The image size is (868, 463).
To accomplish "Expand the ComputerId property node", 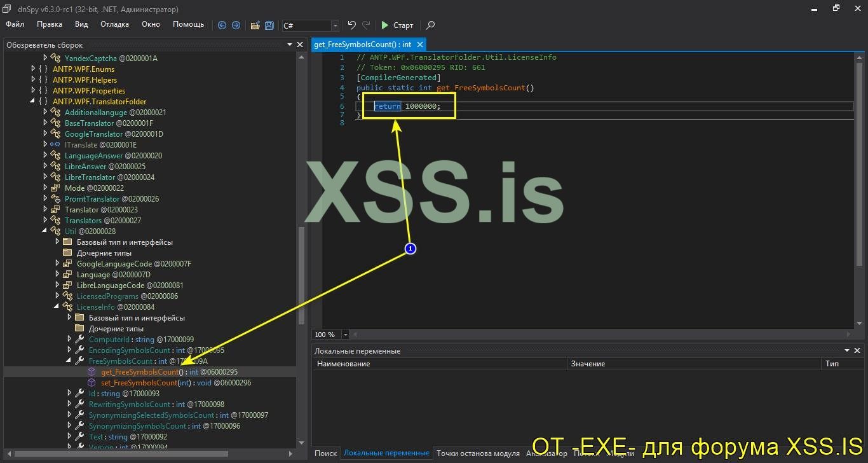I will (69, 340).
